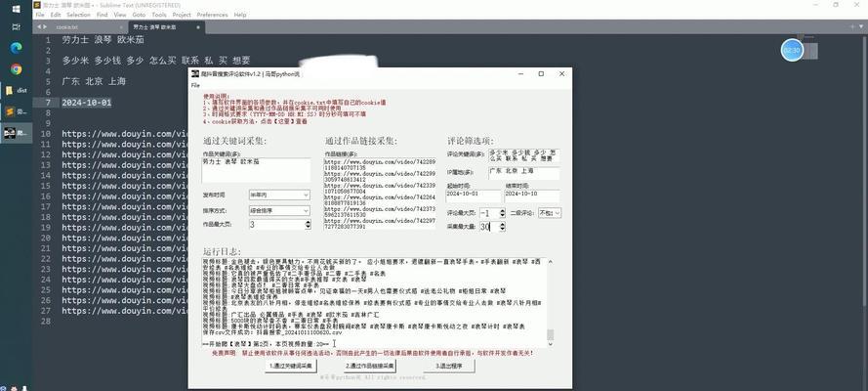Image resolution: width=868 pixels, height=391 pixels.
Task: Decrease 作品最大页 value
Action: (308, 227)
